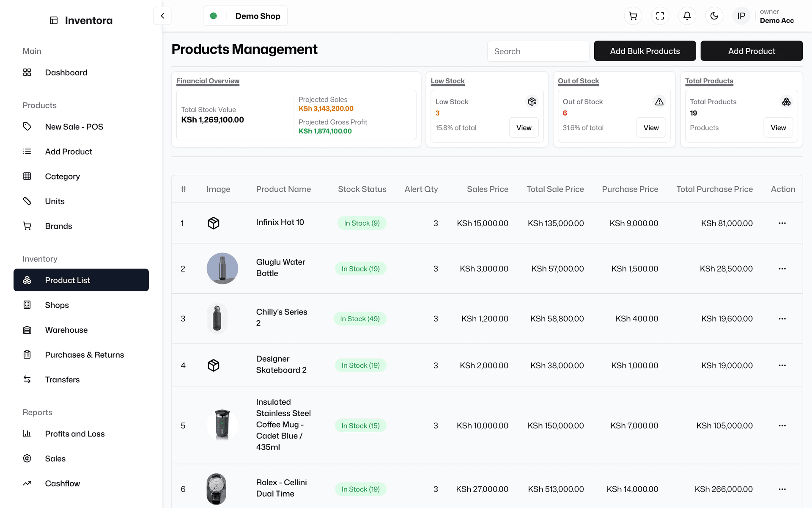Click the Transfers arrows icon
Screen dimensions: 812x508
pyautogui.click(x=27, y=379)
